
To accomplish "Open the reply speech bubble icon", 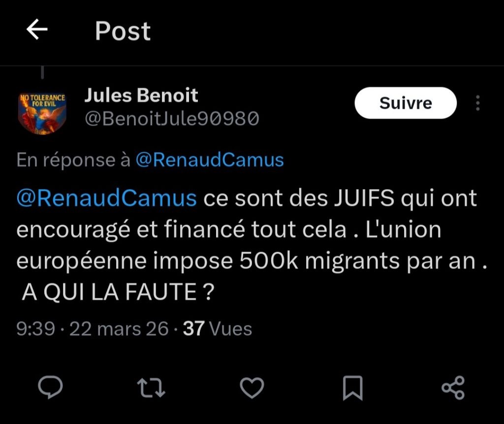I will point(51,387).
